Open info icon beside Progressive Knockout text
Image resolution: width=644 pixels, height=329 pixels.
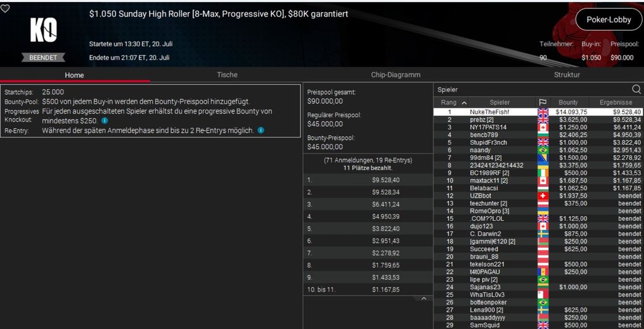point(105,120)
